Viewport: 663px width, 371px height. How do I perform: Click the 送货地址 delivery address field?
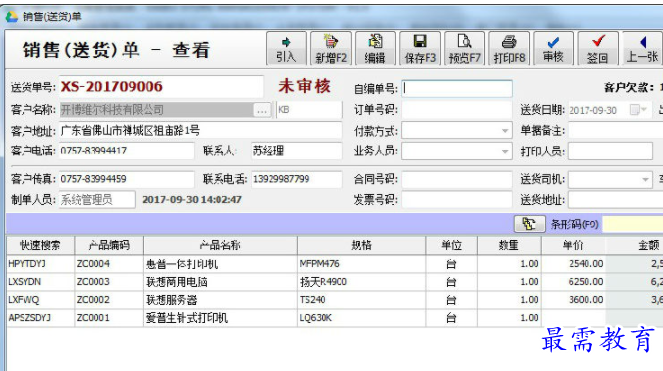(616, 200)
